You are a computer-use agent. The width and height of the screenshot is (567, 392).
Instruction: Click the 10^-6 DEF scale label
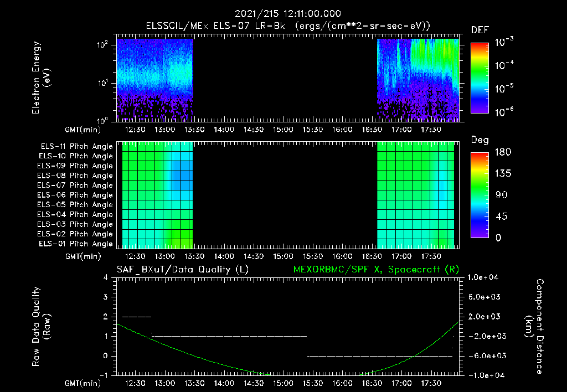[504, 112]
